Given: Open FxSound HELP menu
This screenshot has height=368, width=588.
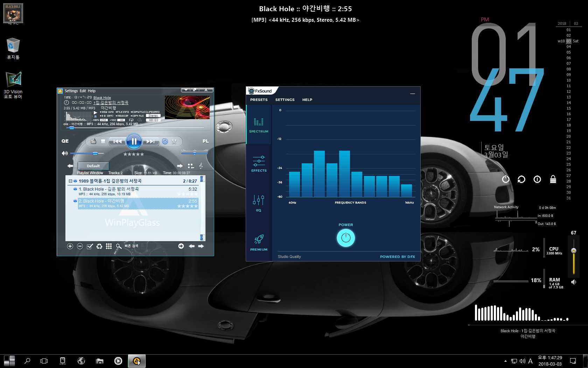Looking at the screenshot, I should pos(307,100).
